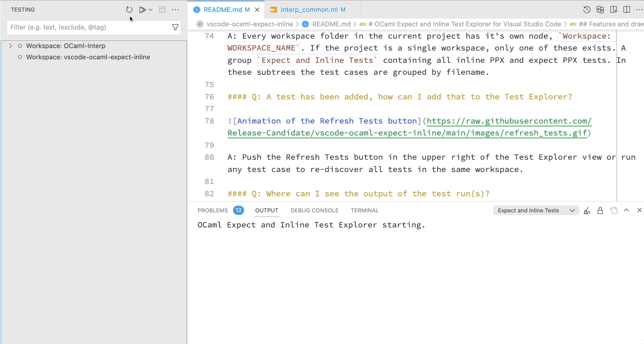Click the test filter funnel icon
This screenshot has width=644, height=344.
[175, 27]
